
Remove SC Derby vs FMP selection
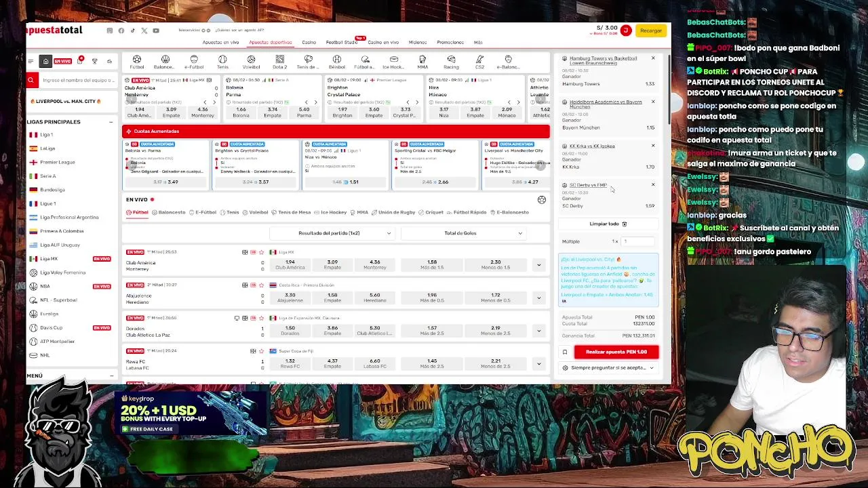tap(653, 184)
